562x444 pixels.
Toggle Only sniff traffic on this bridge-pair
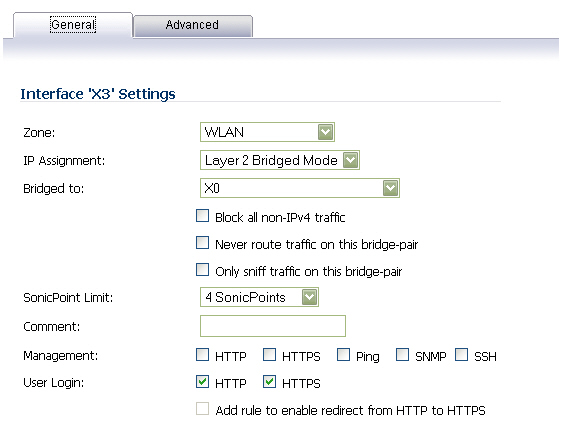(203, 270)
